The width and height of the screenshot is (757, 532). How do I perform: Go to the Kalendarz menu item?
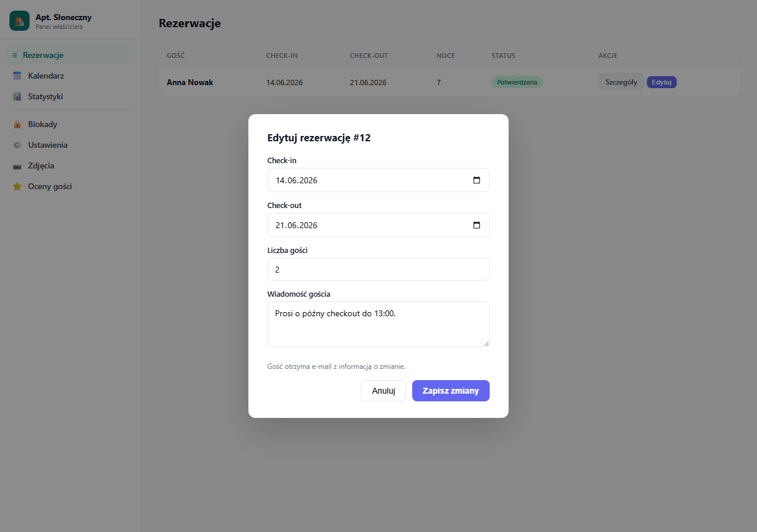pos(71,76)
